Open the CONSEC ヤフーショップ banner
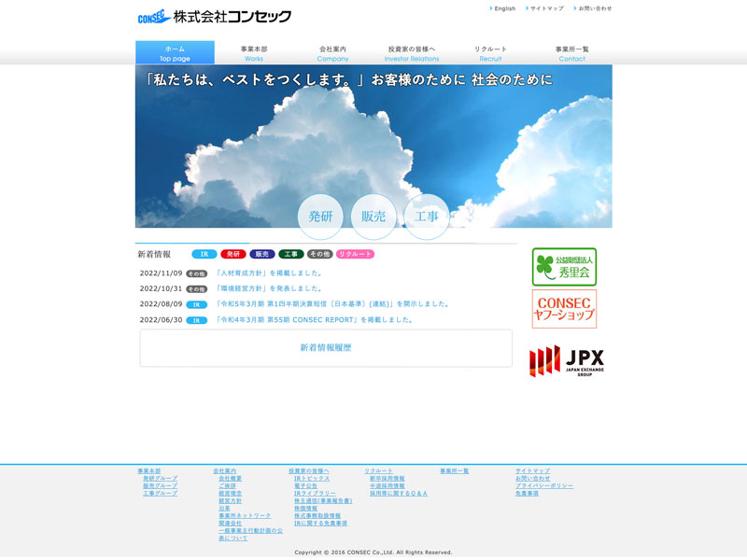This screenshot has width=747, height=560. 564,309
